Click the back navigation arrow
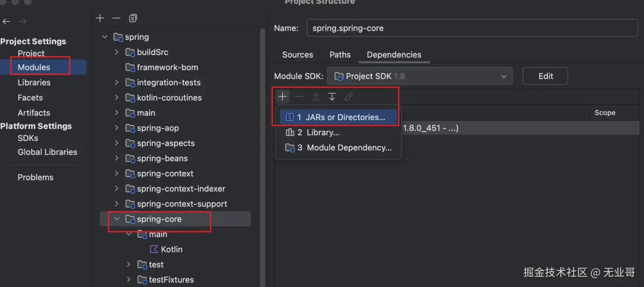 (6, 21)
